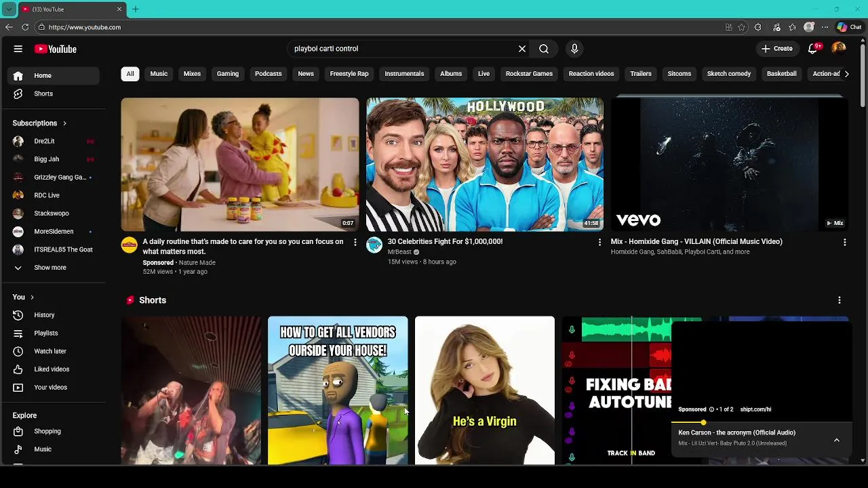868x488 pixels.
Task: Open Dre2Lit channel subscription
Action: [x=53, y=141]
